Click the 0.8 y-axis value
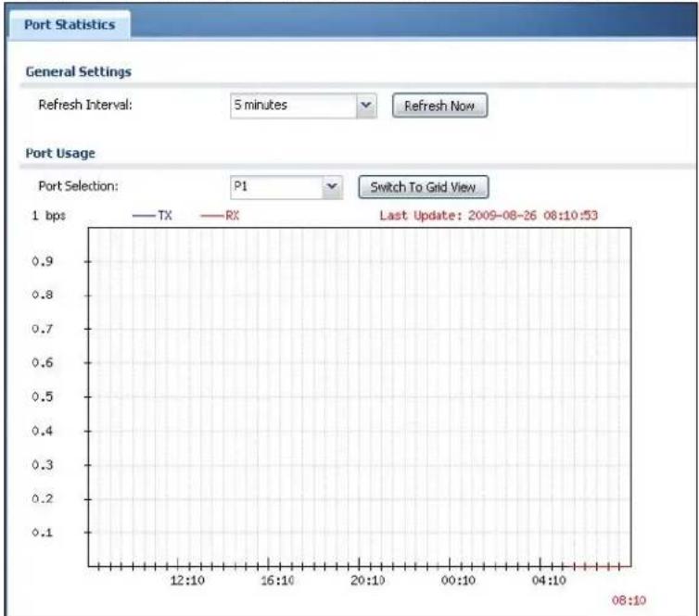The width and height of the screenshot is (699, 616). pos(43,295)
